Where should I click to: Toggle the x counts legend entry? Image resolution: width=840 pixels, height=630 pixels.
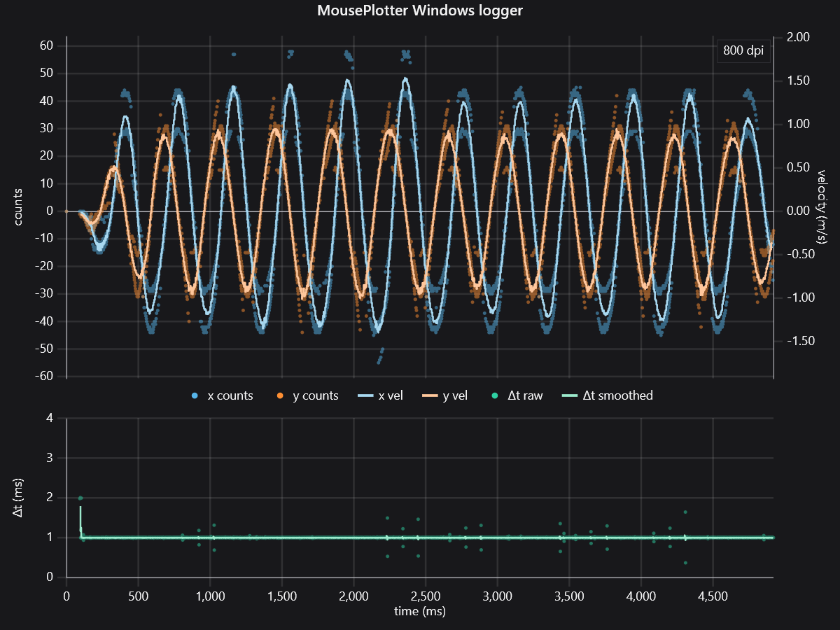coord(222,395)
